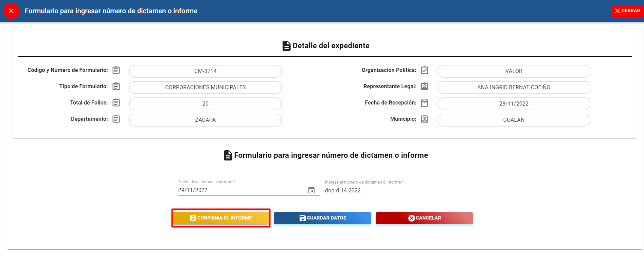Click the checkmark icon beside Organización Política
Image resolution: width=644 pixels, height=266 pixels.
coord(425,70)
